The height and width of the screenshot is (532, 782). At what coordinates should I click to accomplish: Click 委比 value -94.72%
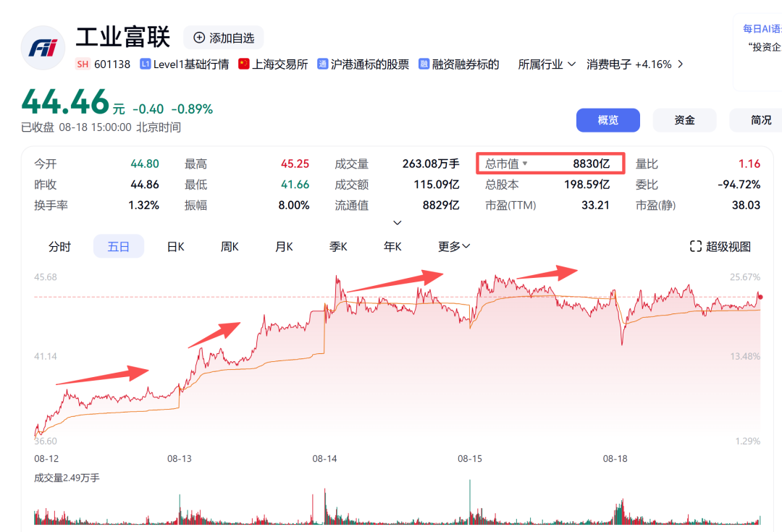tap(739, 185)
